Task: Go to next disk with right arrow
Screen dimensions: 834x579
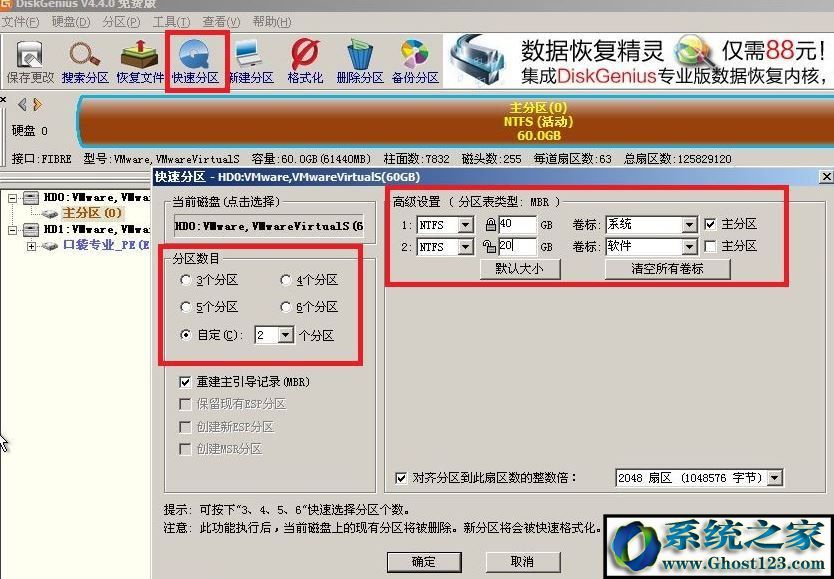Action: [37, 104]
